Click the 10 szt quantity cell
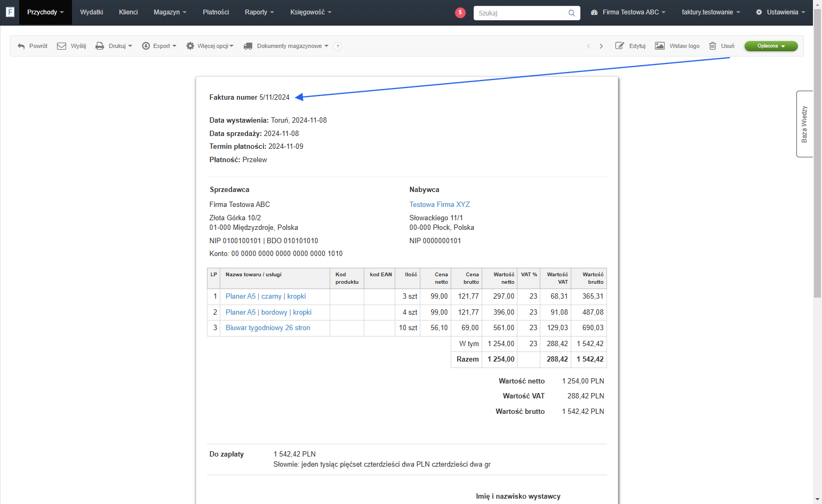This screenshot has height=504, width=822. pos(408,328)
